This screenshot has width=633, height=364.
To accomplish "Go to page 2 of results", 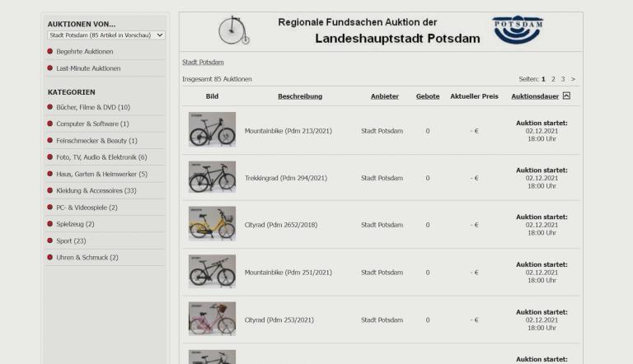I will coord(553,79).
